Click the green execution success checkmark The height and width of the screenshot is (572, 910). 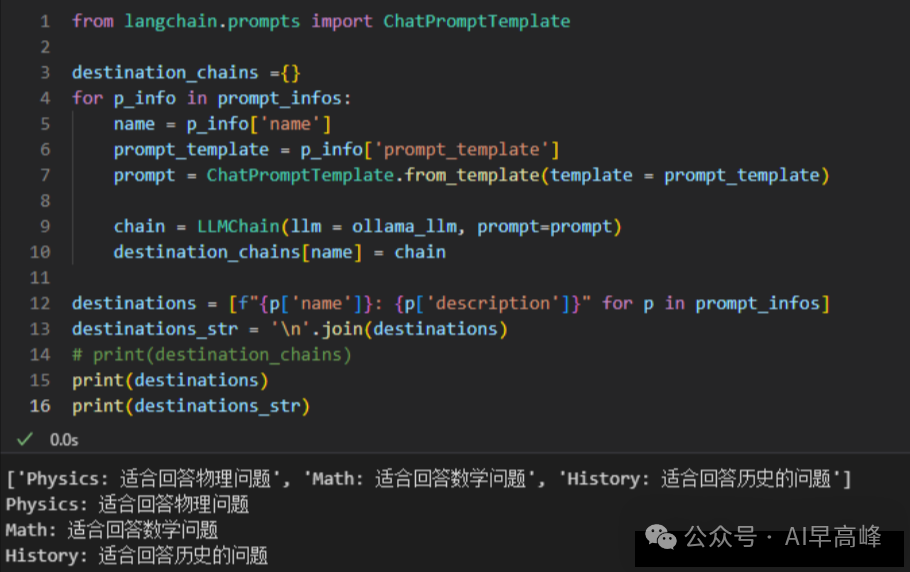click(x=25, y=439)
